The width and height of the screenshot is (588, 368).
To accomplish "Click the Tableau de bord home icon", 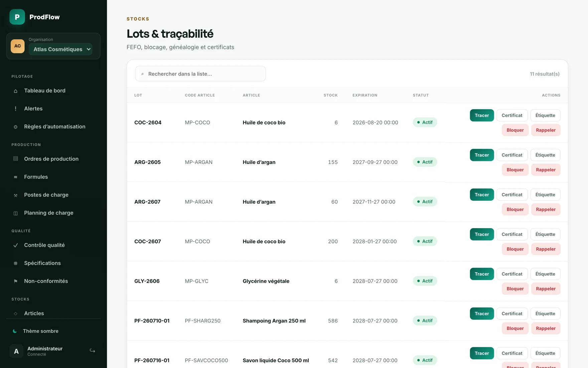I will [15, 91].
